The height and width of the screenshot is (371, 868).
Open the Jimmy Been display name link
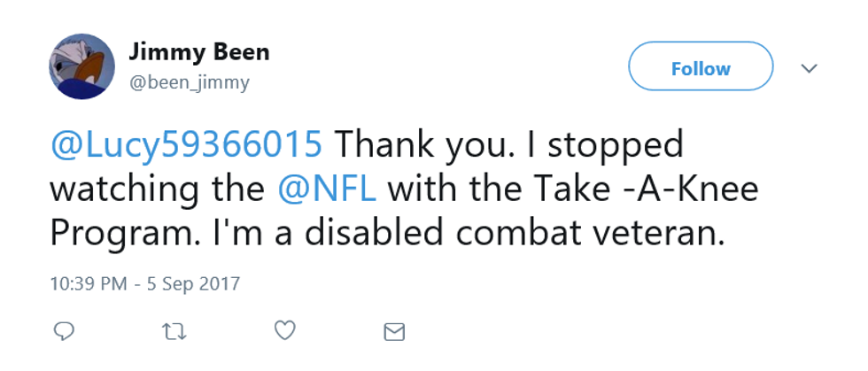click(x=199, y=52)
